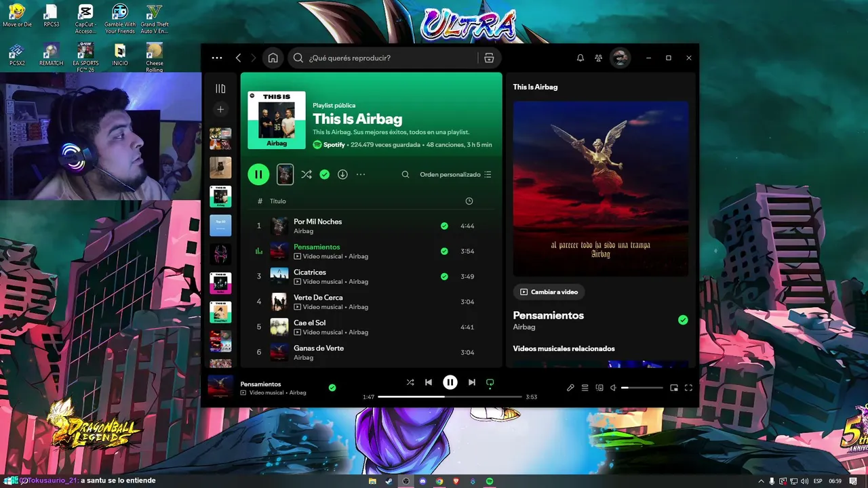Screen dimensions: 868x488
Task: Open the CapCut desktop shortcut
Action: (85, 19)
